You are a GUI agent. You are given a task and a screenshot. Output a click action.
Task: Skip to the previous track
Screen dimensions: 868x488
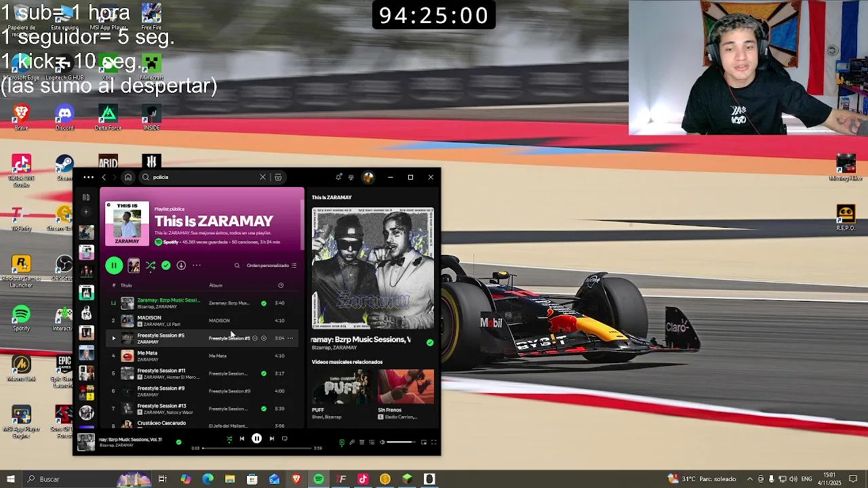coord(241,439)
